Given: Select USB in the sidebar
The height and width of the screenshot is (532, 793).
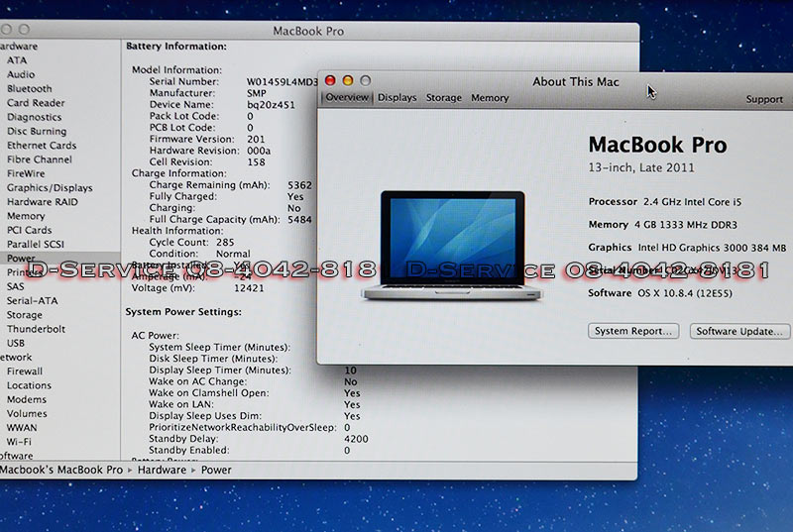Looking at the screenshot, I should tap(16, 343).
